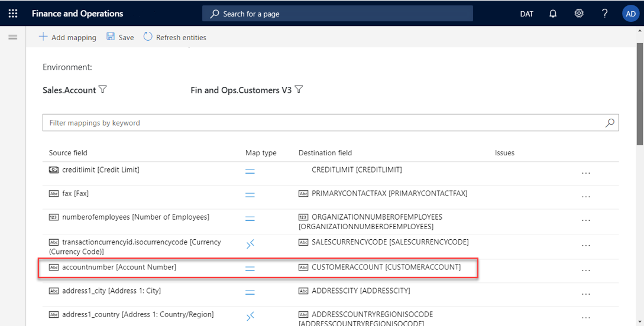Select ORGANIZATIONNUMBEROFEMPLOYEES destination field
Screen dimensions: 644x326
coord(371,221)
